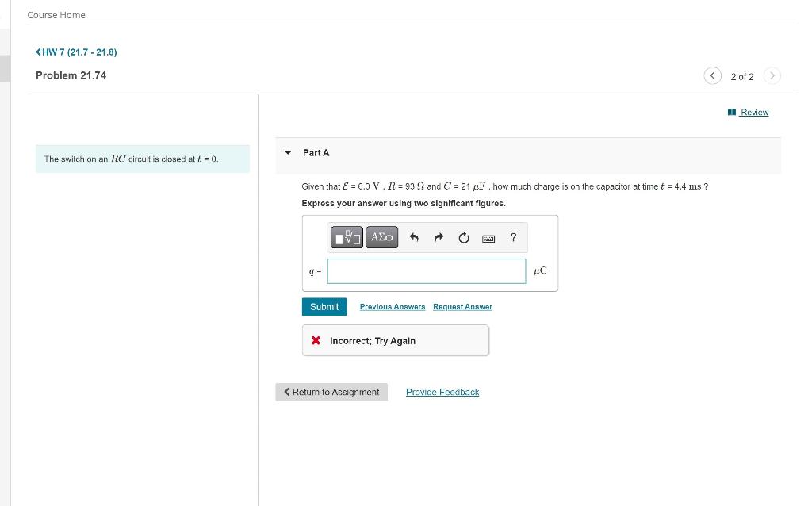This screenshot has height=506, width=812.
Task: Reset the answer box contents
Action: coord(463,237)
